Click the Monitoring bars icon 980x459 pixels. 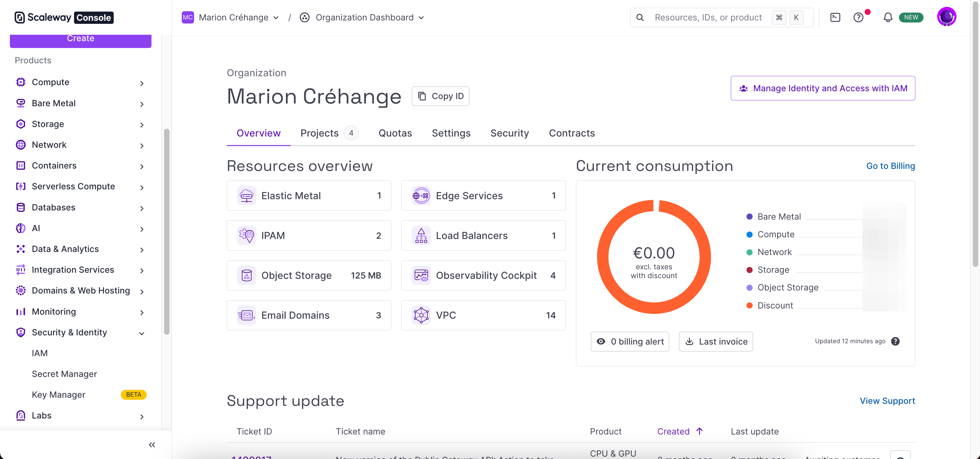[x=20, y=312]
